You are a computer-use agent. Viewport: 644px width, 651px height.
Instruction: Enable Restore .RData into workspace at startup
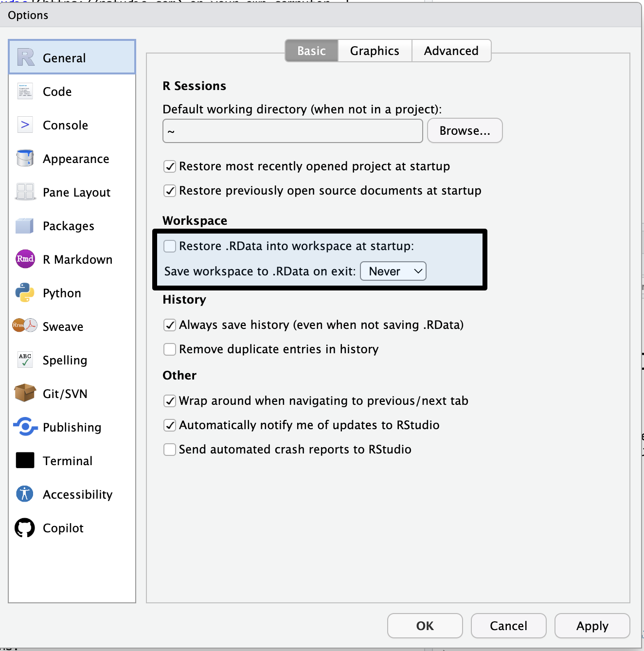[169, 246]
